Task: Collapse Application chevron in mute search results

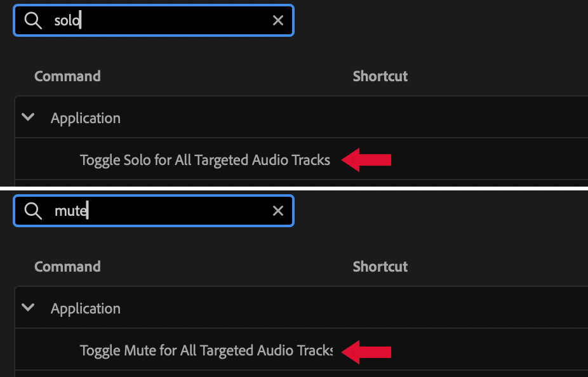Action: (27, 308)
